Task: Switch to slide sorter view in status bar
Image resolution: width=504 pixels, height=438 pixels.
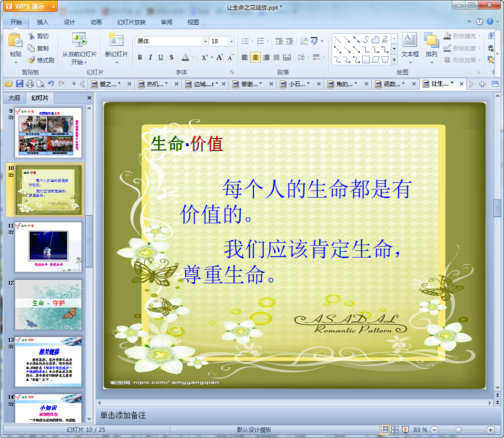Action: (x=395, y=429)
